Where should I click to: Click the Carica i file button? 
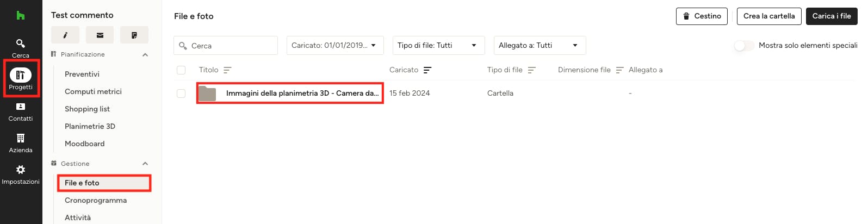pyautogui.click(x=832, y=16)
